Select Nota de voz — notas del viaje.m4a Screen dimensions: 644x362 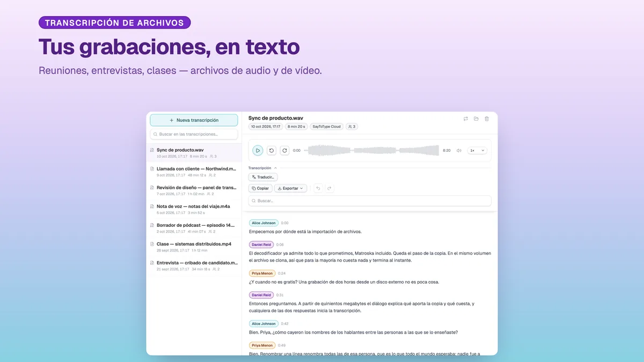pyautogui.click(x=194, y=209)
